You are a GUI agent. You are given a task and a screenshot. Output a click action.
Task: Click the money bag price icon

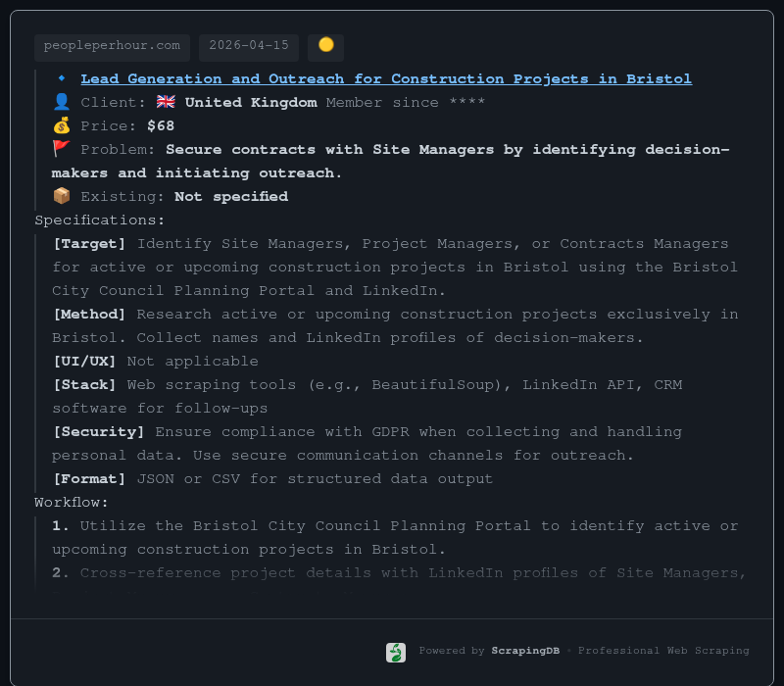point(62,125)
